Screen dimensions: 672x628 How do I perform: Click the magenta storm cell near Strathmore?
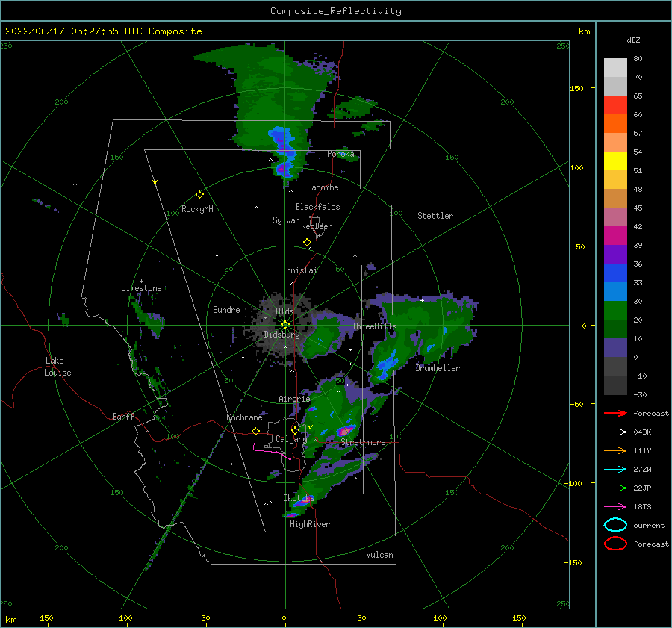(345, 431)
